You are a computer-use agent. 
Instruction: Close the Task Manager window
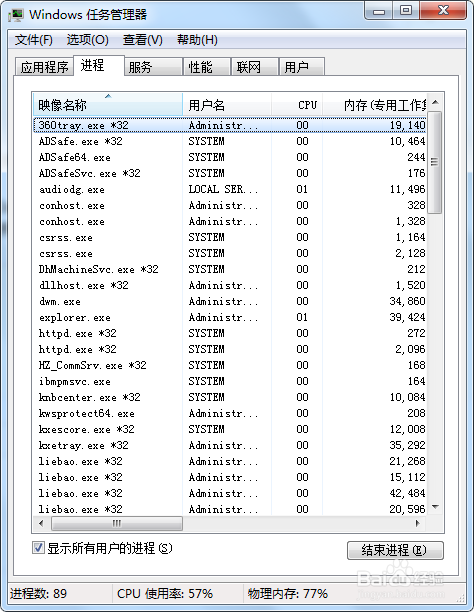(443, 11)
